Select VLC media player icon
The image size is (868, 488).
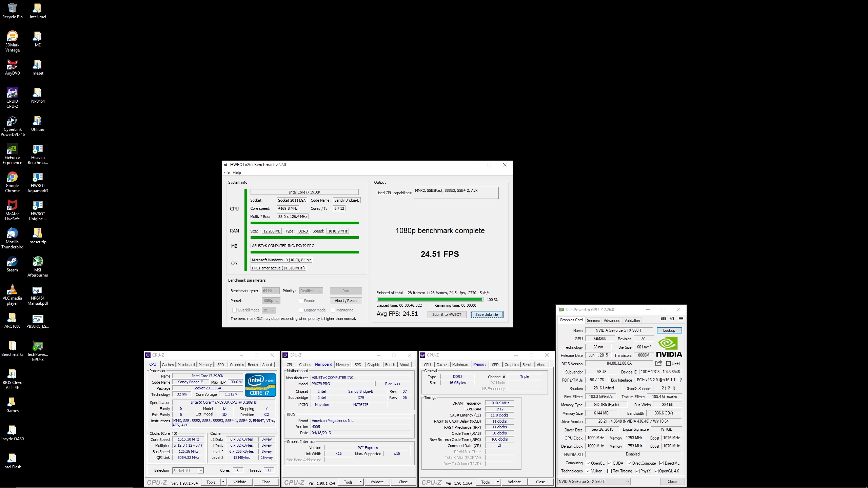pyautogui.click(x=12, y=294)
